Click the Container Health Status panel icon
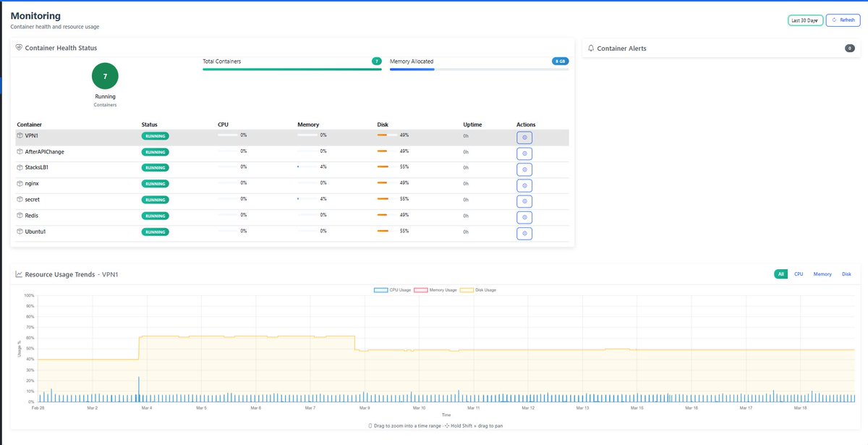This screenshot has width=868, height=445. tap(18, 47)
